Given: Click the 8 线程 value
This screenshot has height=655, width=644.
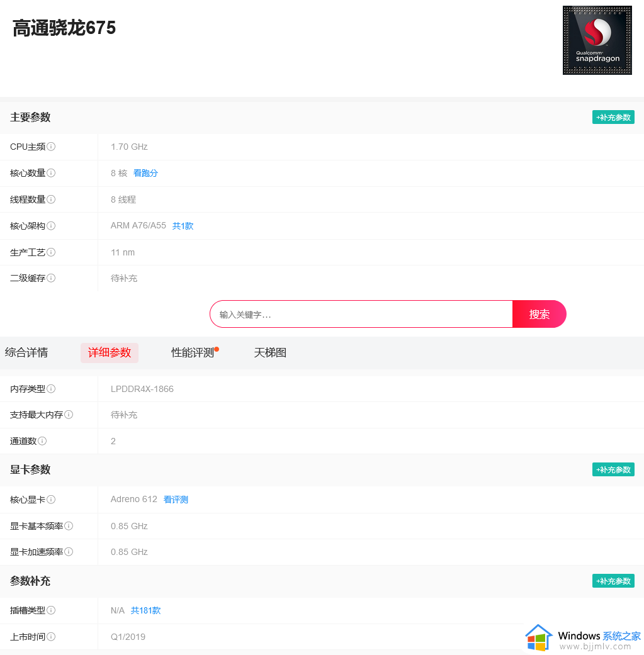Looking at the screenshot, I should click(x=123, y=199).
